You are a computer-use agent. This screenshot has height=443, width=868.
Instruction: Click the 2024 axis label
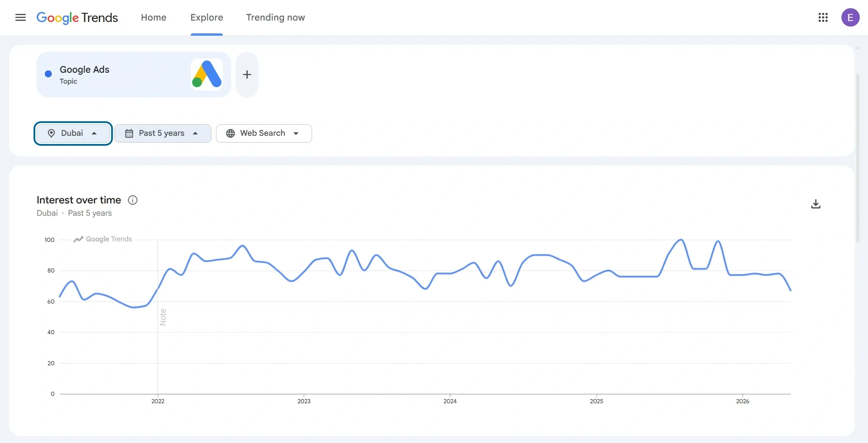click(450, 401)
